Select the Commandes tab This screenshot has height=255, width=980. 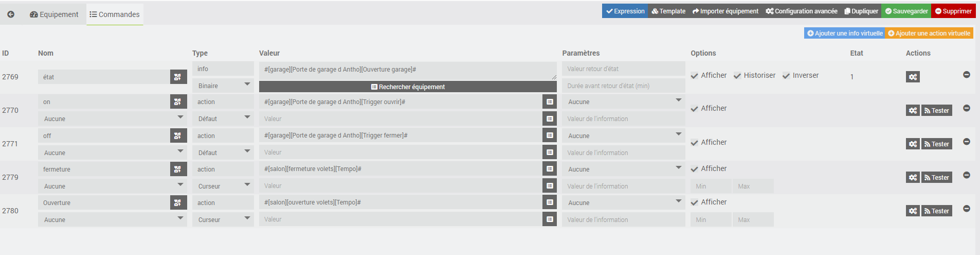115,14
